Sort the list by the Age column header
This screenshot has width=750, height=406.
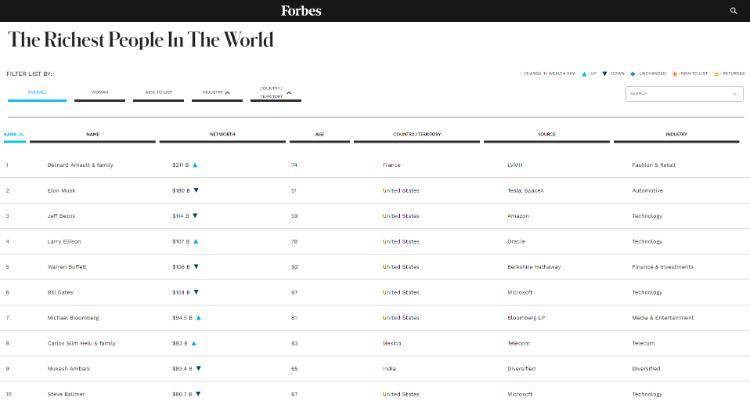[x=319, y=134]
